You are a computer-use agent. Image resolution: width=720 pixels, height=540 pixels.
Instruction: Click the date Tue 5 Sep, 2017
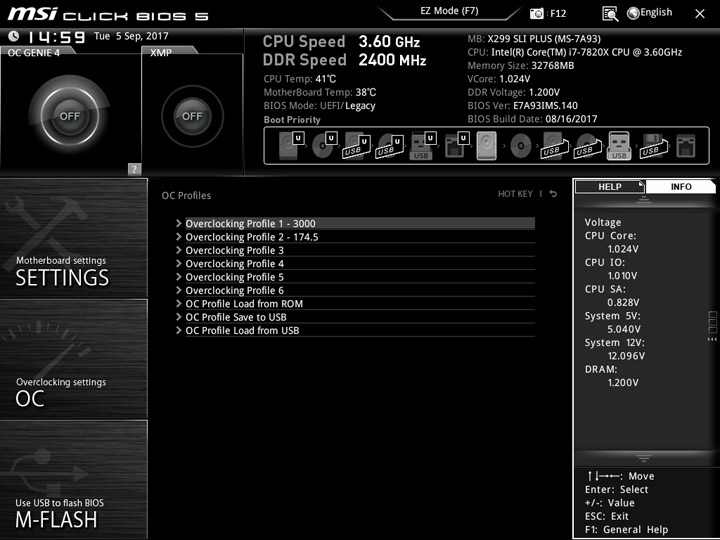click(131, 36)
